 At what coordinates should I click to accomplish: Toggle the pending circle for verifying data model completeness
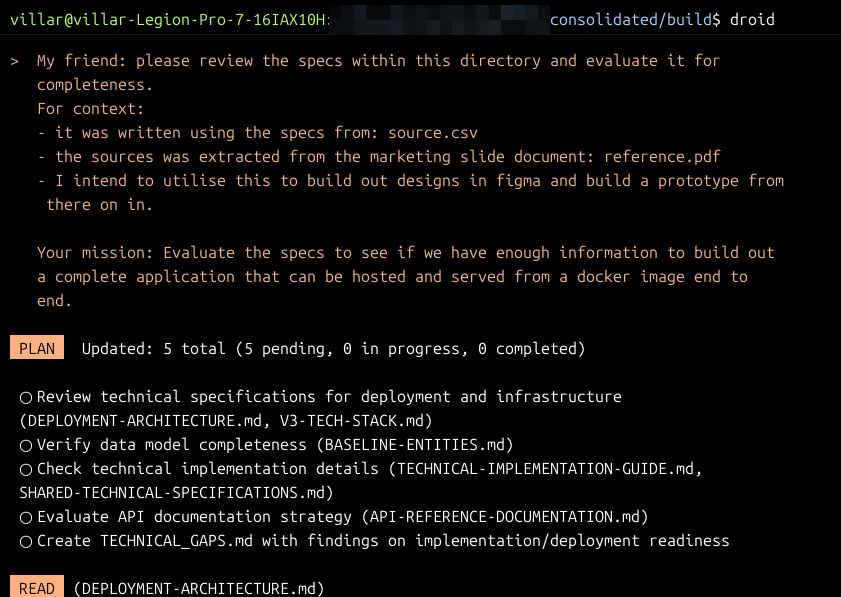click(24, 444)
